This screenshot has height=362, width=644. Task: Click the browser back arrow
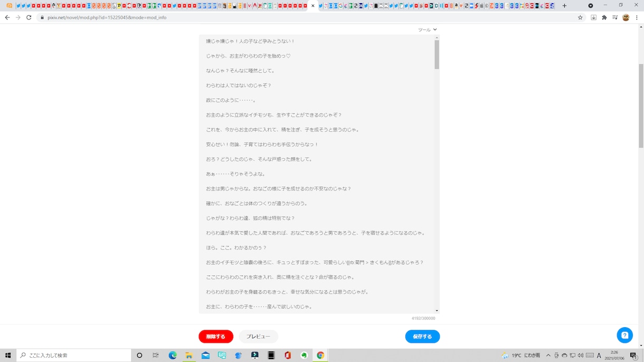7,17
